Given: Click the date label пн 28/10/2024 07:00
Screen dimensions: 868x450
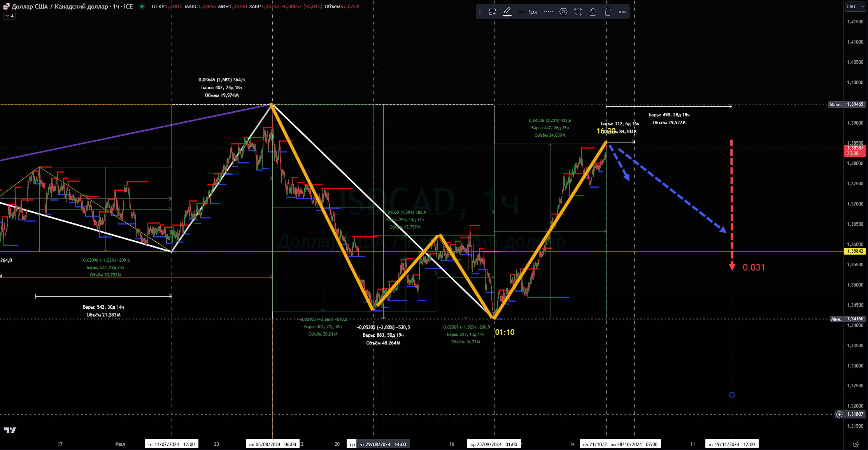Looking at the screenshot, I should pyautogui.click(x=634, y=444).
